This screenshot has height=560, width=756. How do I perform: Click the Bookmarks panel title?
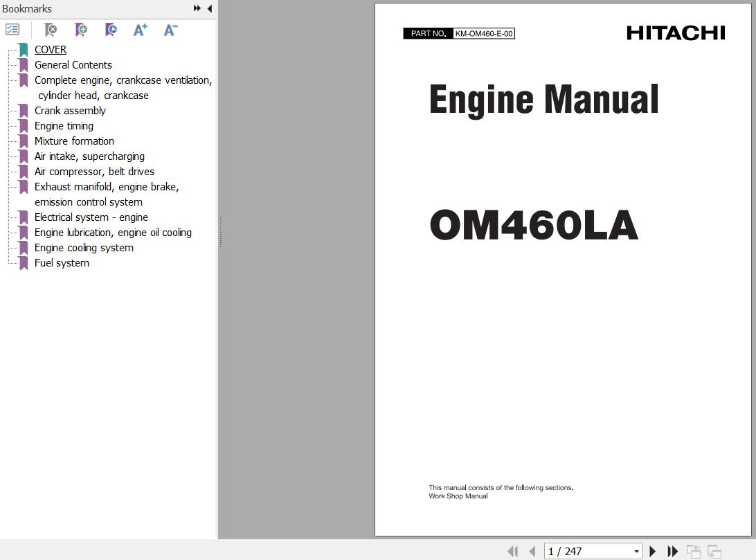click(x=27, y=9)
